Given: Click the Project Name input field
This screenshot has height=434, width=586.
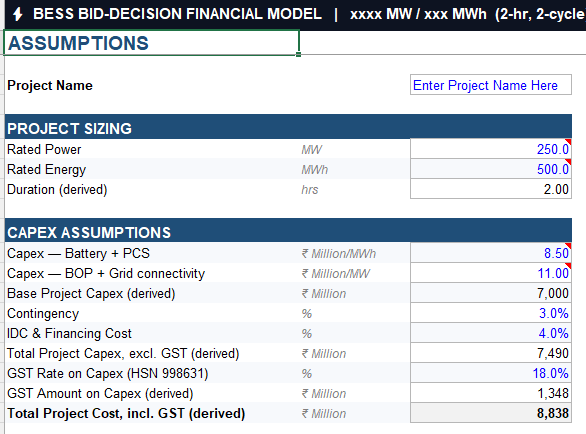Looking at the screenshot, I should [491, 85].
